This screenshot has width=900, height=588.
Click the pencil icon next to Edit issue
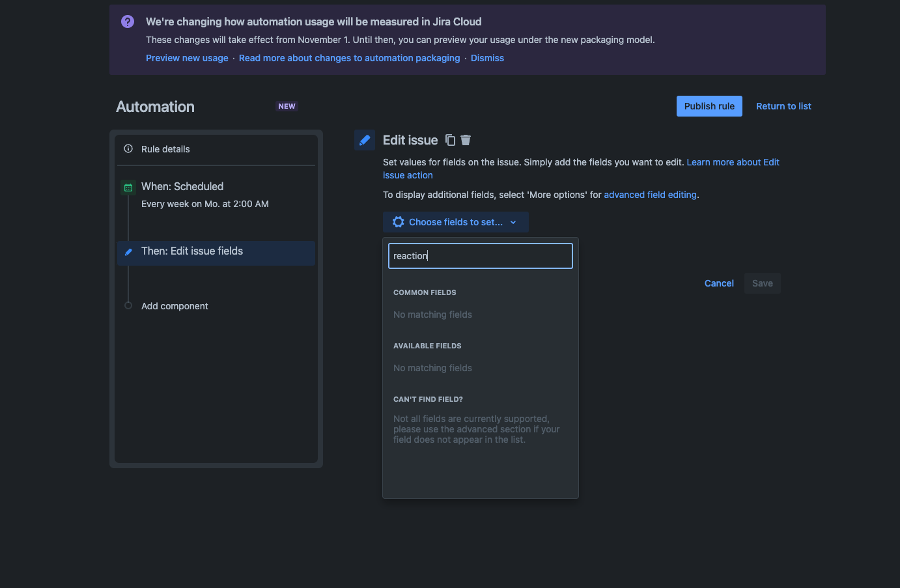tap(365, 139)
